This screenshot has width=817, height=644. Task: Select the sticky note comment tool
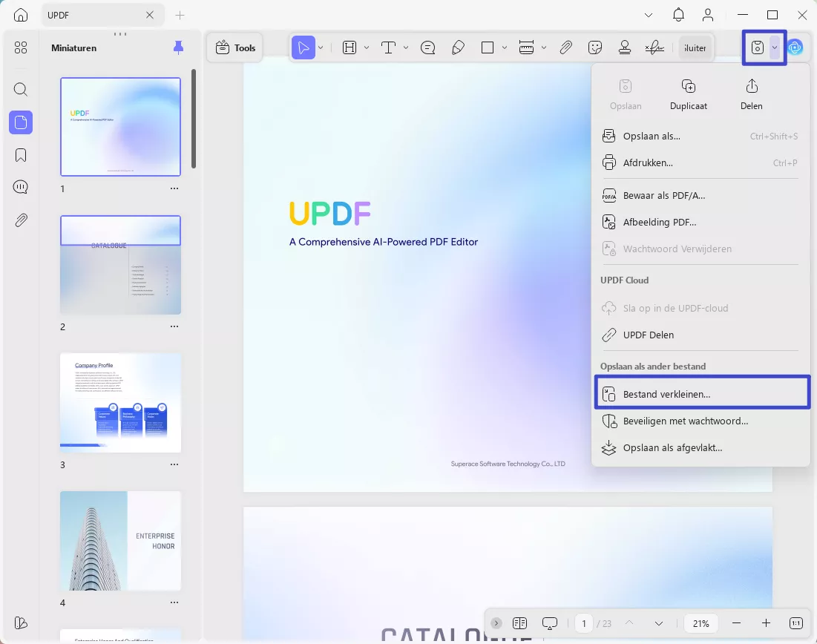click(x=427, y=48)
